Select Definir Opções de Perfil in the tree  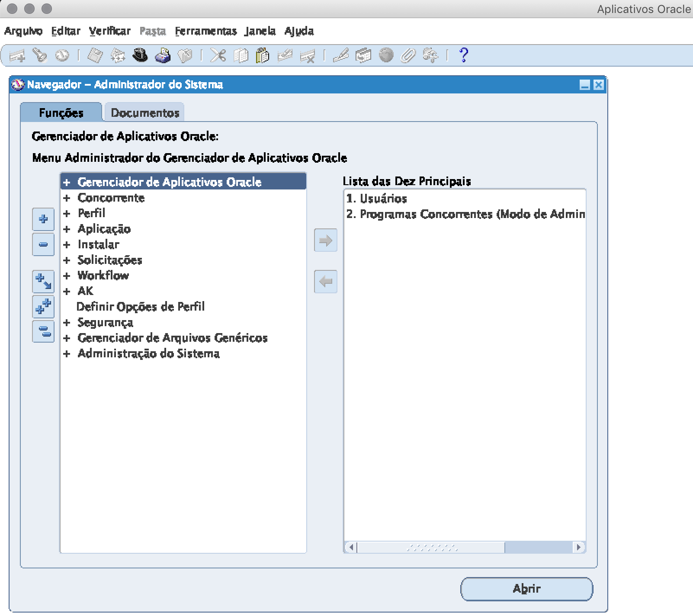coord(141,307)
